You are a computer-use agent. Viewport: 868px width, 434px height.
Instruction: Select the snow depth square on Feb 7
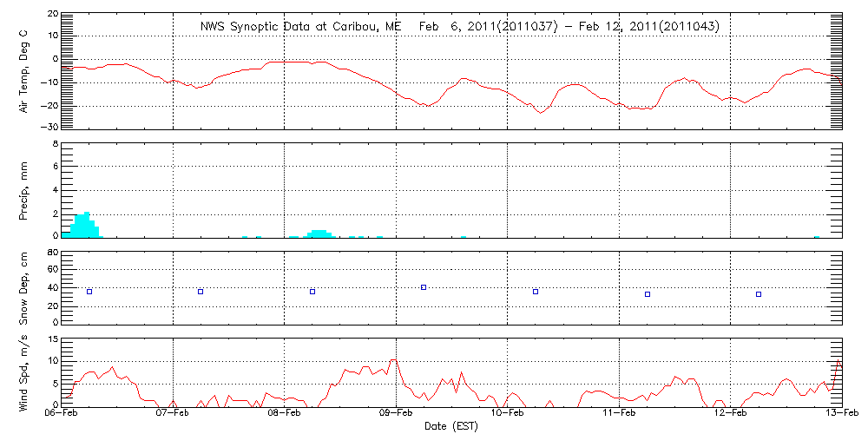click(201, 292)
